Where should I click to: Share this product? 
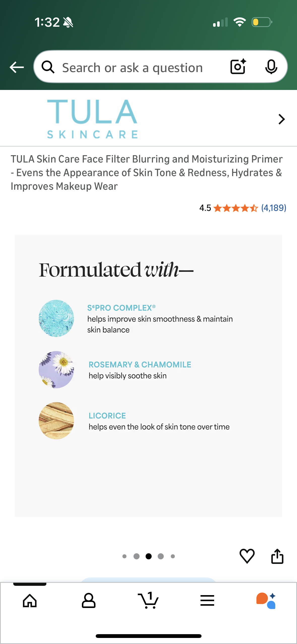(x=277, y=556)
